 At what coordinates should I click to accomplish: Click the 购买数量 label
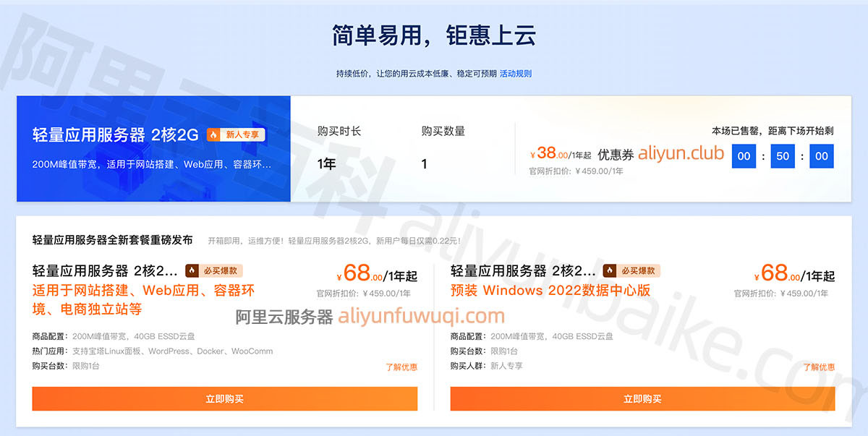tap(443, 131)
